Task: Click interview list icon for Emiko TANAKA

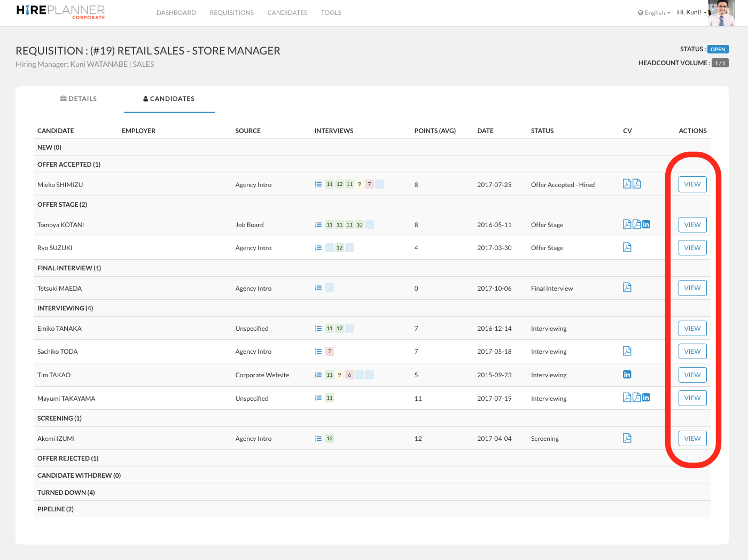Action: [318, 329]
